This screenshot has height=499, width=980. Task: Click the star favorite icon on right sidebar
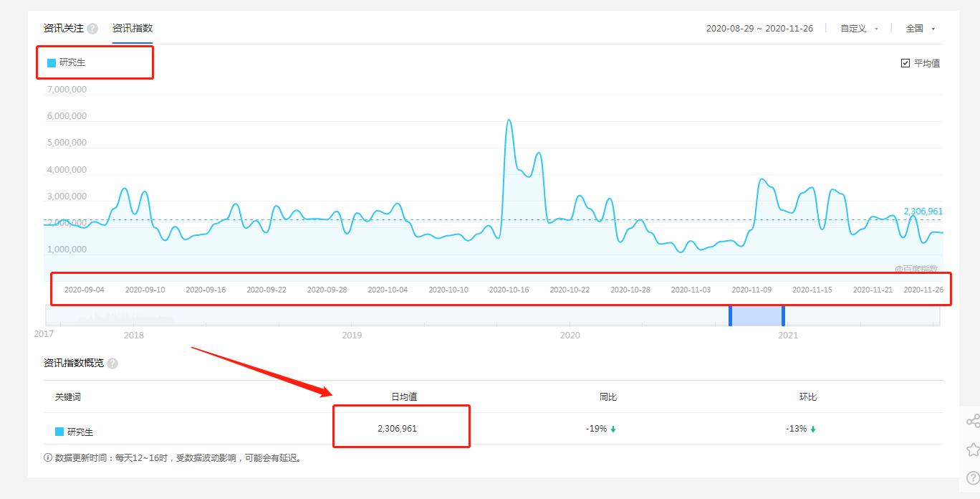tap(972, 450)
